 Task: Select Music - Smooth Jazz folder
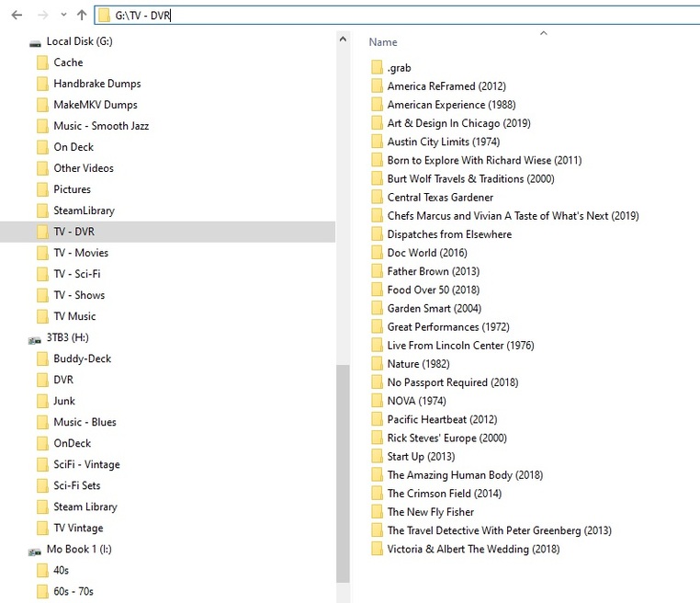pos(101,126)
